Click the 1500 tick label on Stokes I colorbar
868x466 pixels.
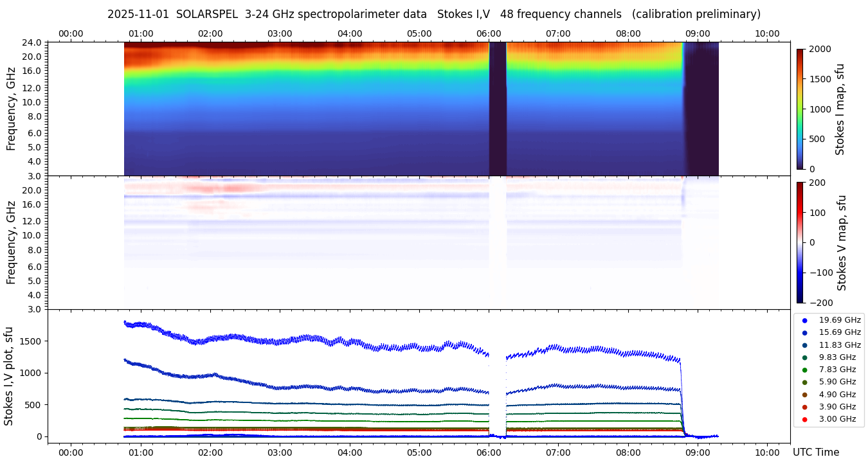(x=820, y=79)
